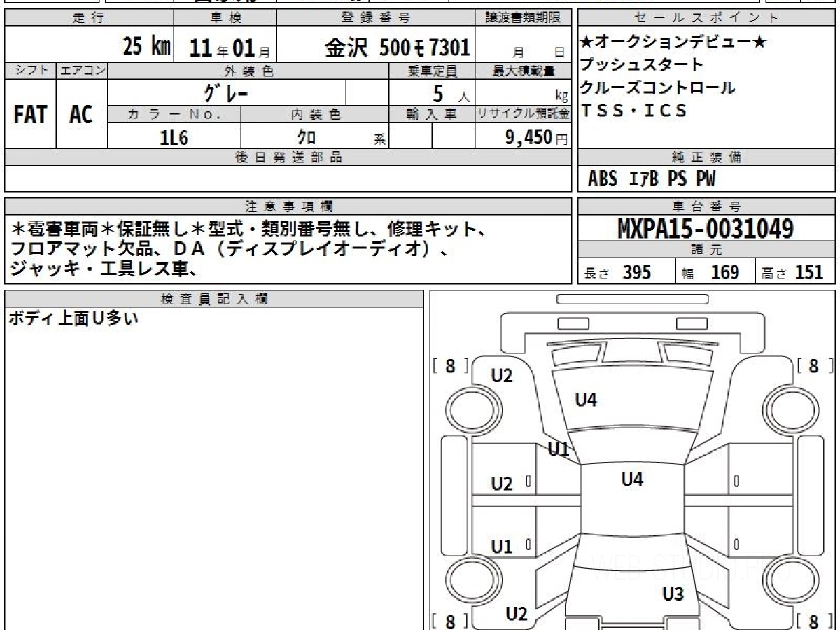
Task: Click the "TSS・ICS" line
Action: (633, 111)
